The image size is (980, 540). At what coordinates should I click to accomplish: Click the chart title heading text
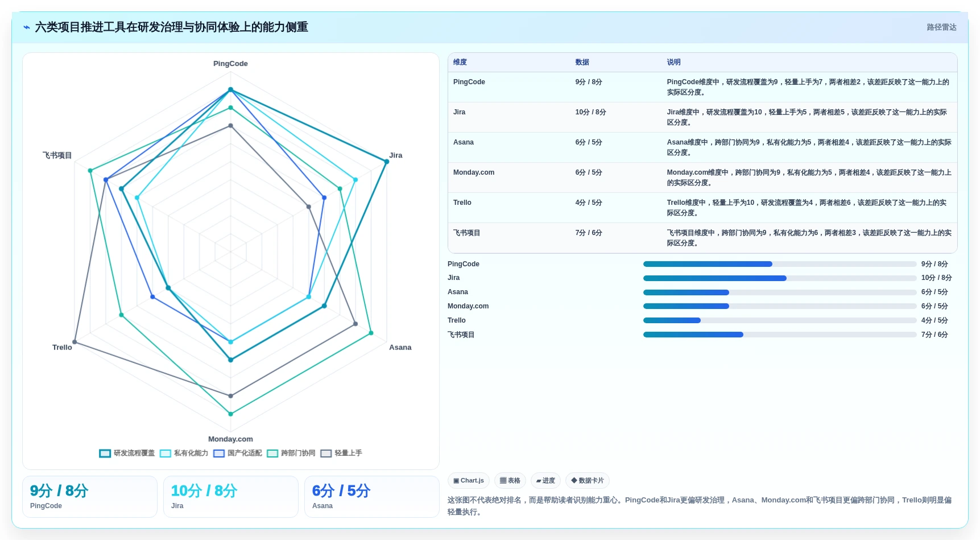[171, 27]
